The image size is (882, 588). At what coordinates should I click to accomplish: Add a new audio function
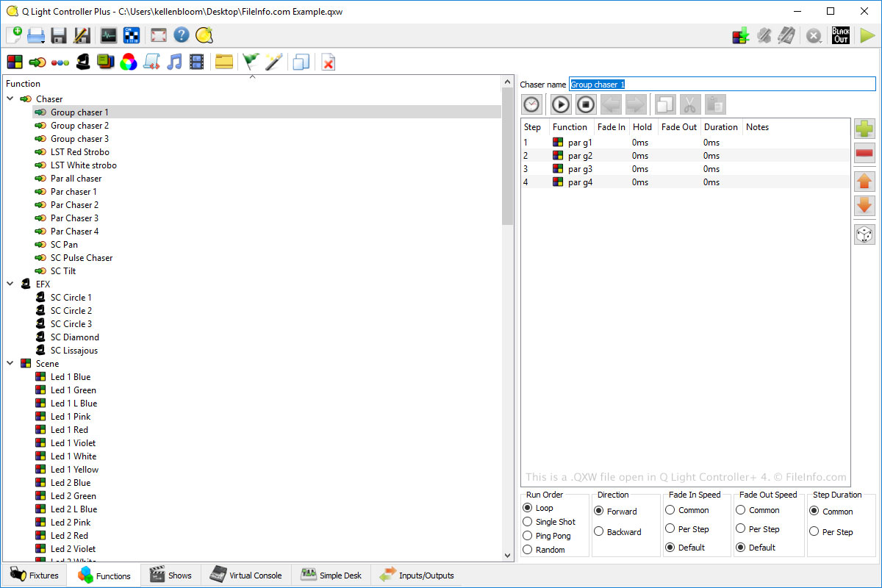(174, 62)
